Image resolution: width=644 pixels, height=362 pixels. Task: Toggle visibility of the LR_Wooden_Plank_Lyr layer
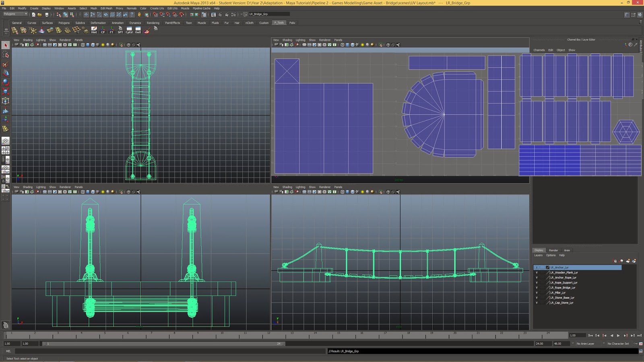(537, 272)
